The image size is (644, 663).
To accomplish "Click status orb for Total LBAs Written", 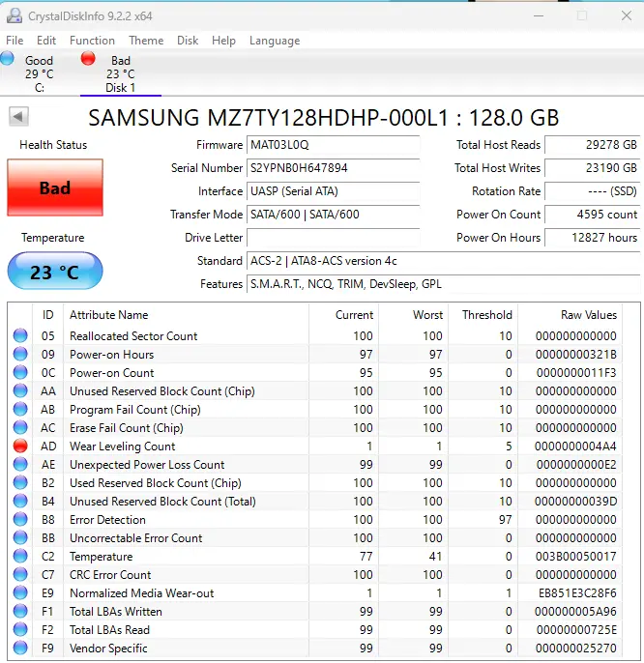I will click(x=20, y=612).
